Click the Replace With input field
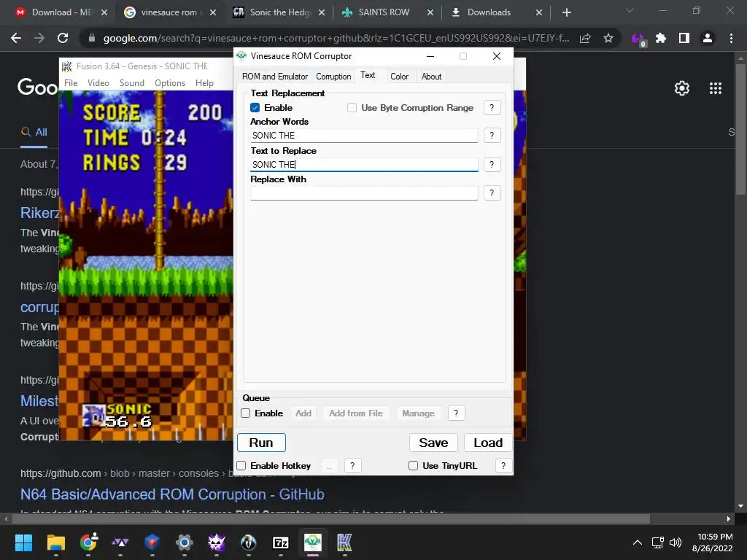The height and width of the screenshot is (560, 747). 364,192
